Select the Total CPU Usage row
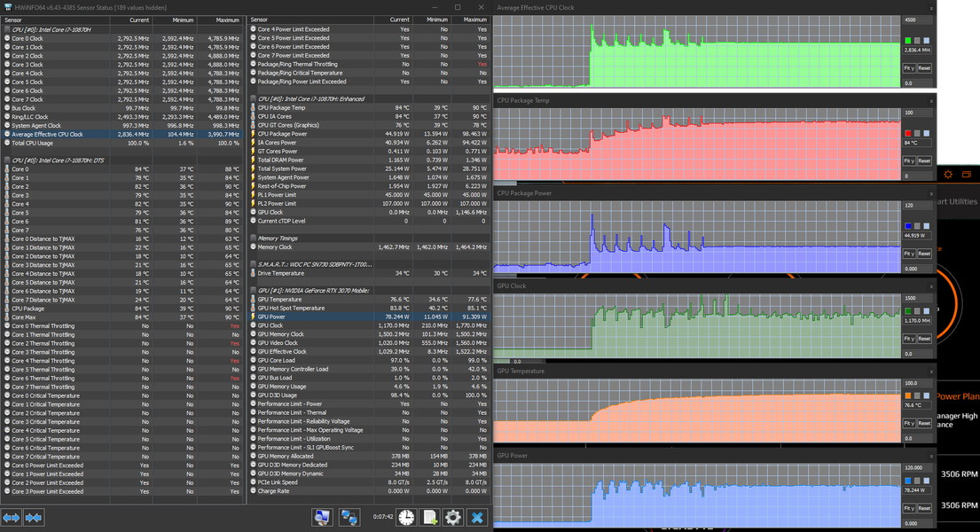Viewport: 980px width, 532px height. point(122,143)
